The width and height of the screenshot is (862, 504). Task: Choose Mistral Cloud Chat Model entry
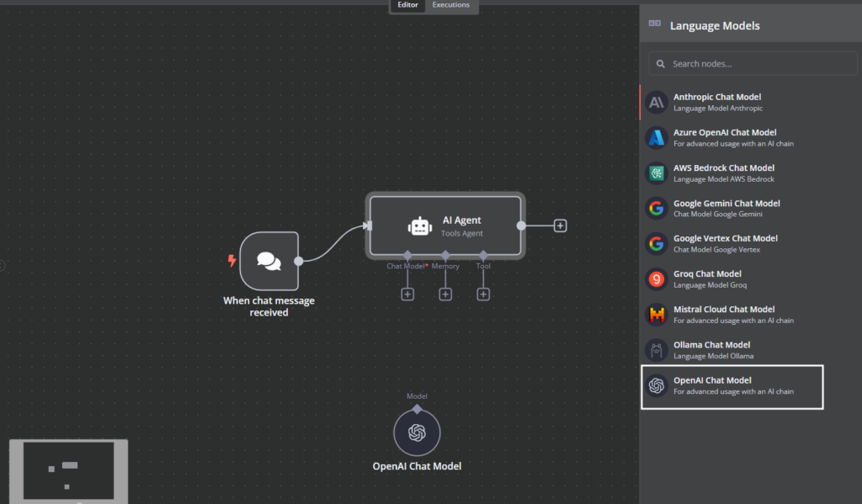[750, 315]
